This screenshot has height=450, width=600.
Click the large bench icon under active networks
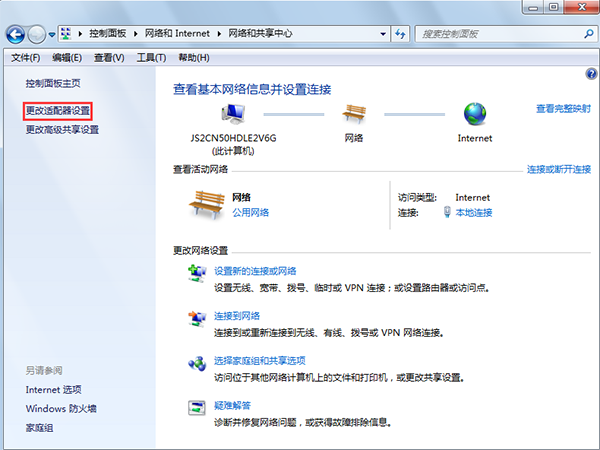tap(207, 205)
